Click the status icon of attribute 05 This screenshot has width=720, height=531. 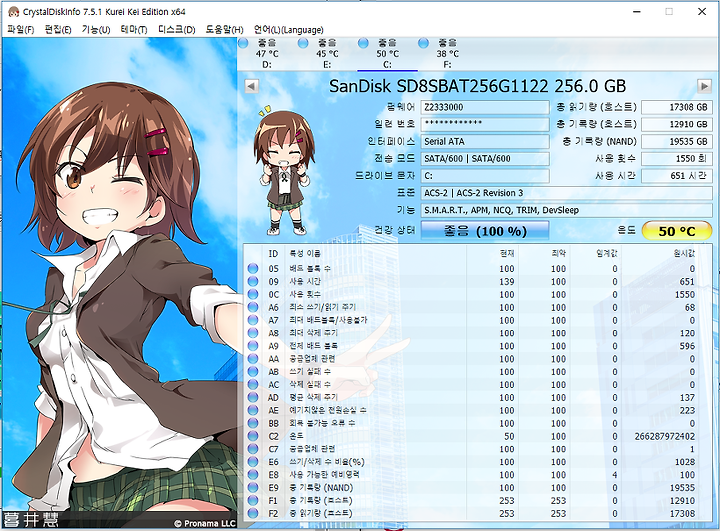[253, 268]
